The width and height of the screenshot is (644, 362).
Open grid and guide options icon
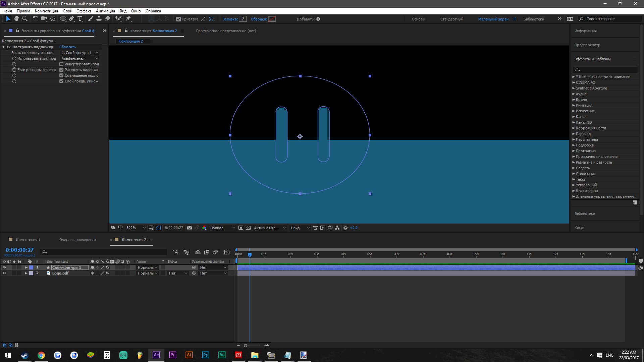(x=151, y=228)
